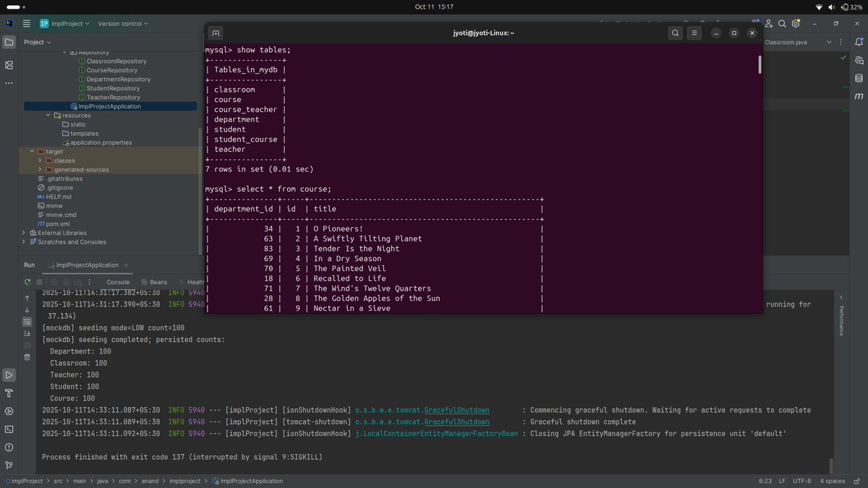Click the terminal window scrollbar
Viewport: 868px width, 488px height.
click(759, 64)
